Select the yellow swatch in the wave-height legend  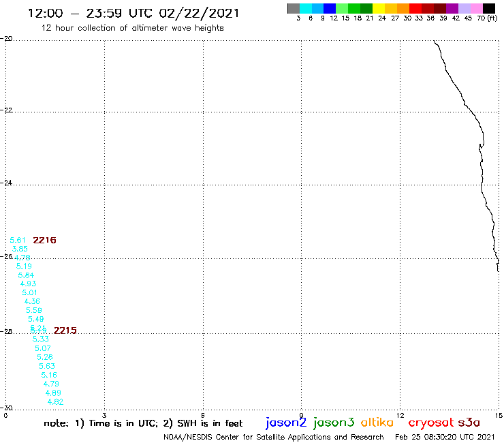click(x=379, y=8)
